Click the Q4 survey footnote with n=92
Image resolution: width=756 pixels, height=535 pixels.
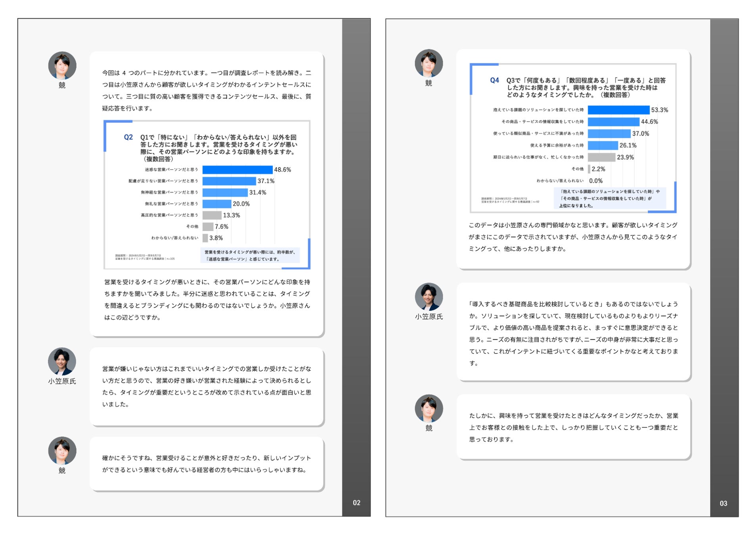[x=510, y=200]
